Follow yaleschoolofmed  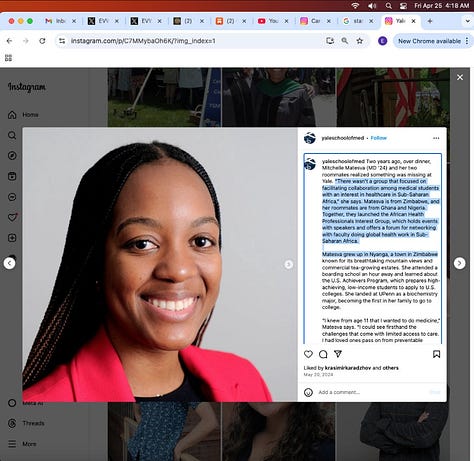click(x=378, y=138)
